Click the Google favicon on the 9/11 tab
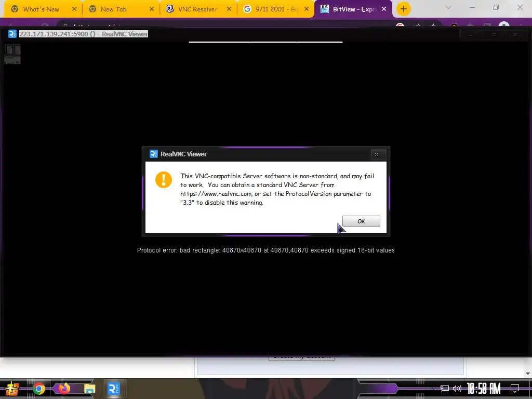532x399 pixels. pyautogui.click(x=247, y=9)
